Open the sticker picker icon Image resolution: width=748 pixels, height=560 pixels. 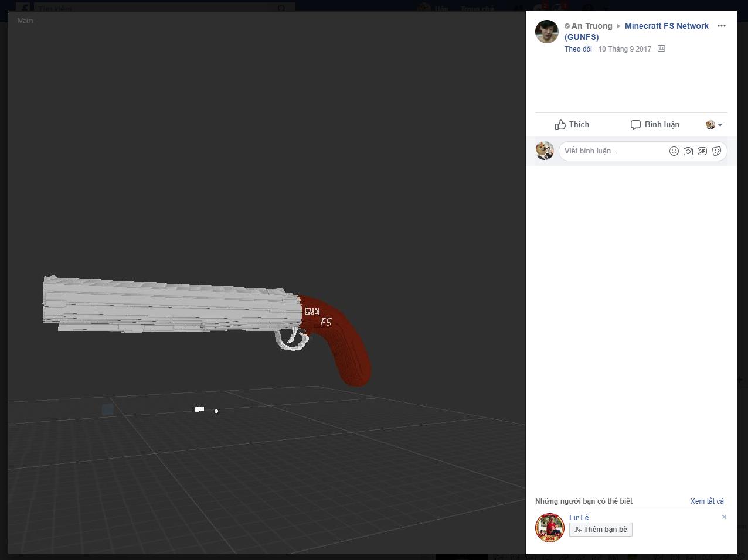pyautogui.click(x=716, y=151)
